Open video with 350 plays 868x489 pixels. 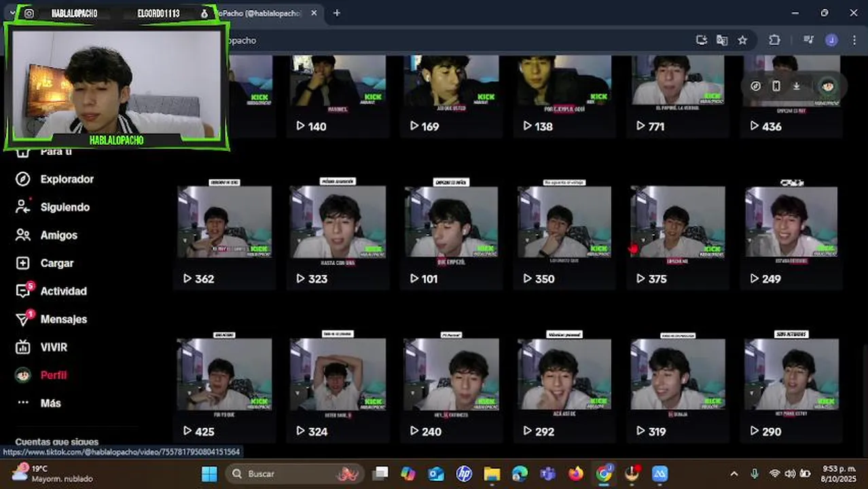[x=565, y=236]
